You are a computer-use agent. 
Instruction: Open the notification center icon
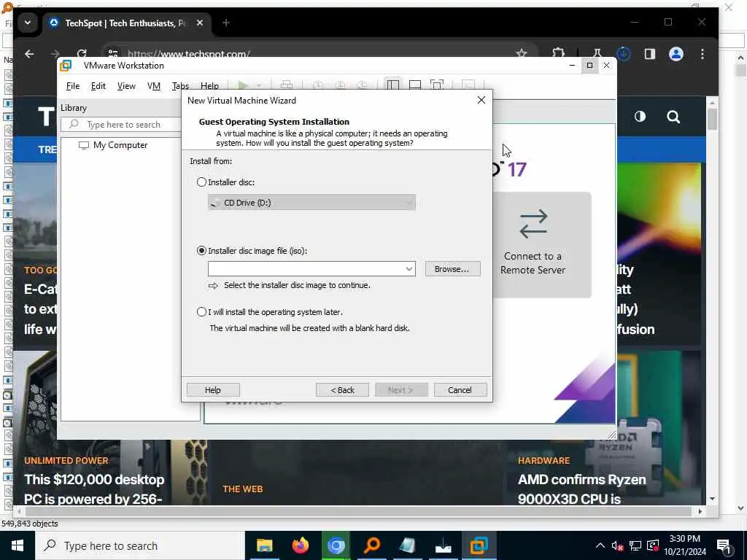[x=724, y=546]
